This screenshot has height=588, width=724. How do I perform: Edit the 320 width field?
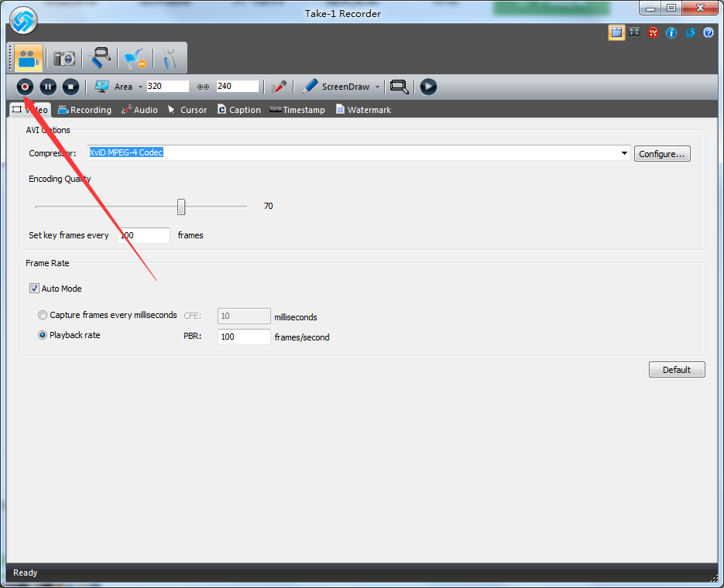[167, 86]
